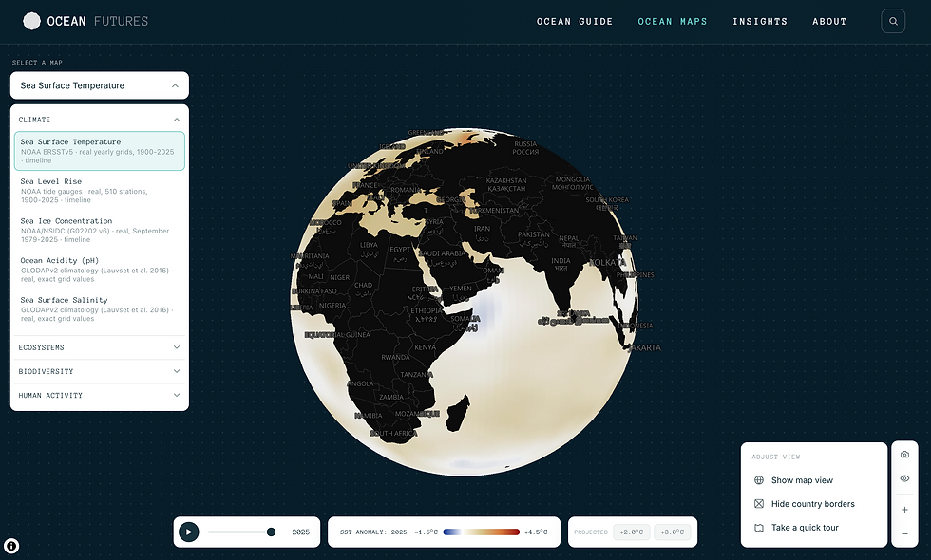
Task: Open the Insights nav item
Action: click(x=760, y=21)
